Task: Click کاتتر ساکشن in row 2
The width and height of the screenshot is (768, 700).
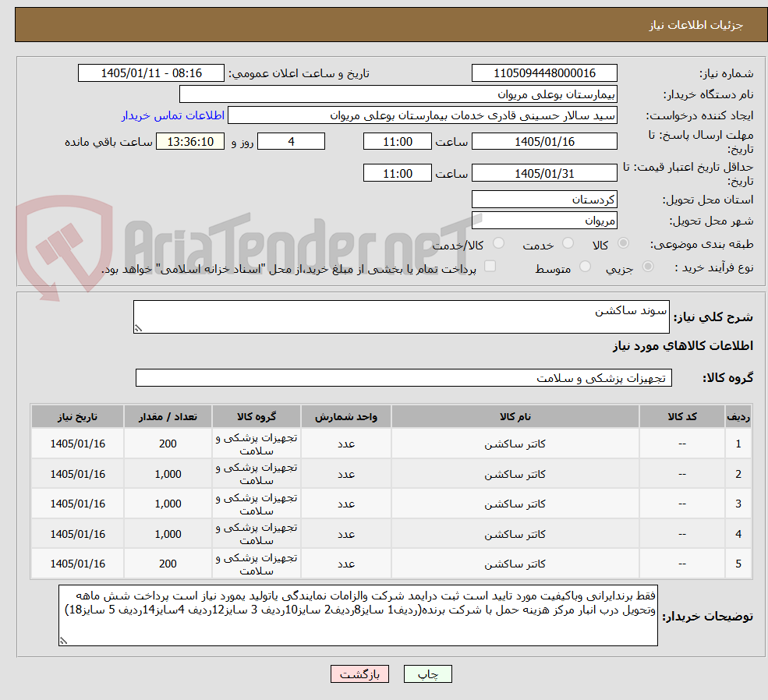Action: [x=515, y=475]
